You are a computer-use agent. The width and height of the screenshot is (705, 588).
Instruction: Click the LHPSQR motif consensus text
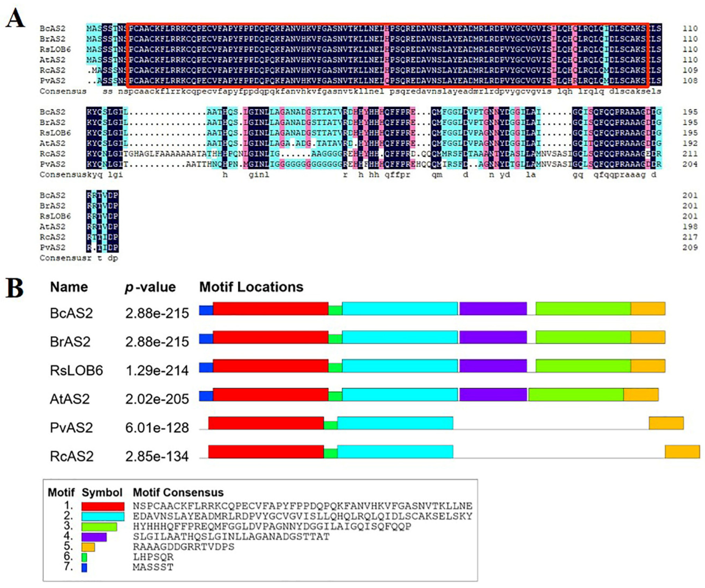click(x=153, y=557)
